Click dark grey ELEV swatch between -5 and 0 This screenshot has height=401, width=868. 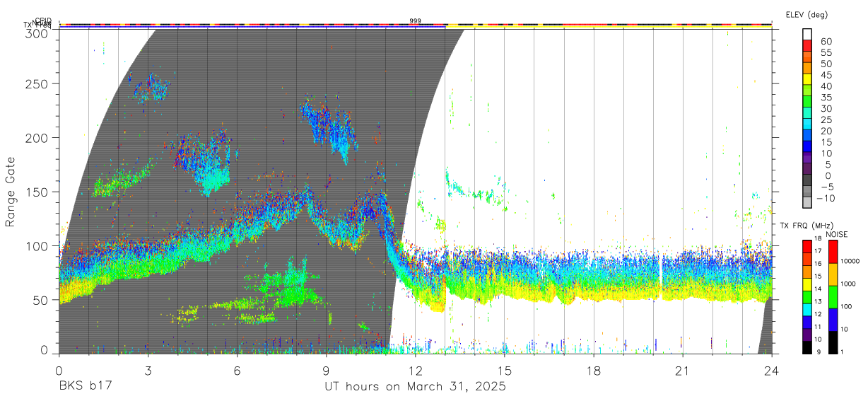[808, 179]
